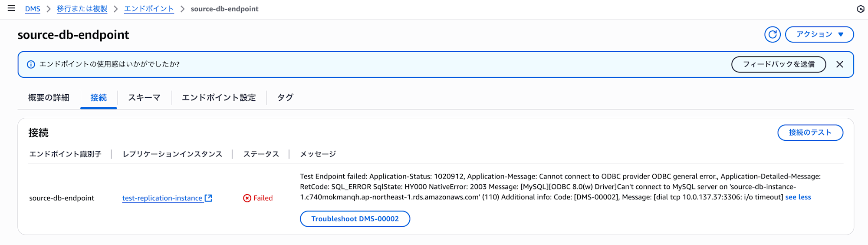
Task: Click the refresh icon button
Action: pos(772,34)
